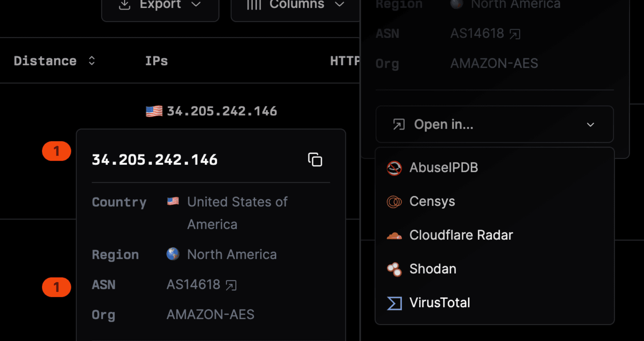This screenshot has width=644, height=341.
Task: Copy IP address 34.205.242.146 with copy icon
Action: coord(315,160)
